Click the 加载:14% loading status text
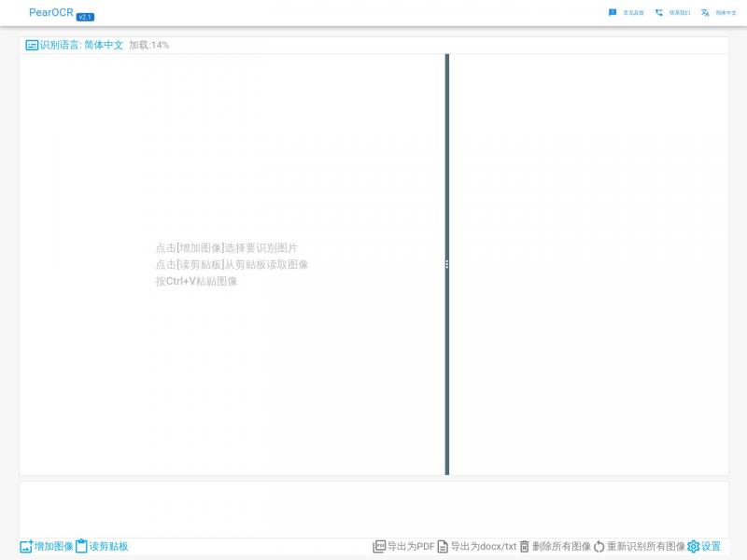The image size is (747, 560). (x=148, y=45)
